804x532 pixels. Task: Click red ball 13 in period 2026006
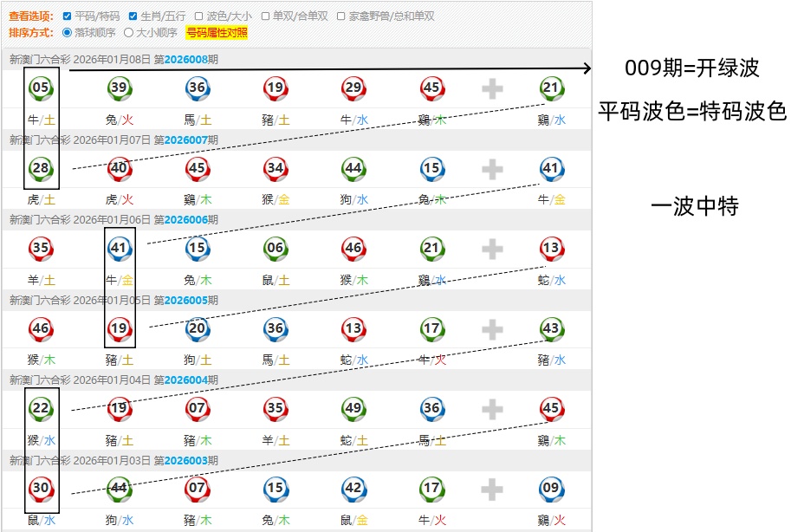click(x=551, y=249)
